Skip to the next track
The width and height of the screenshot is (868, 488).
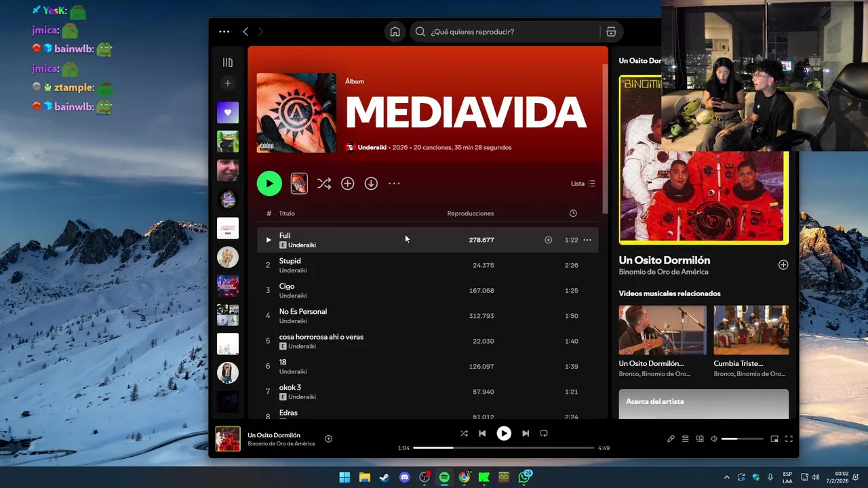526,433
